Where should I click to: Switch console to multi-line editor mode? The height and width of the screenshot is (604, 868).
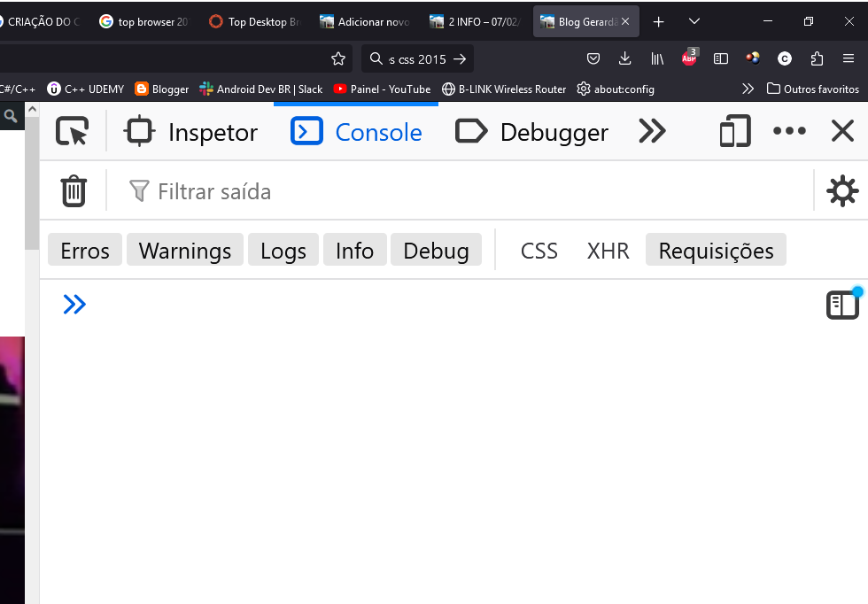pos(842,305)
